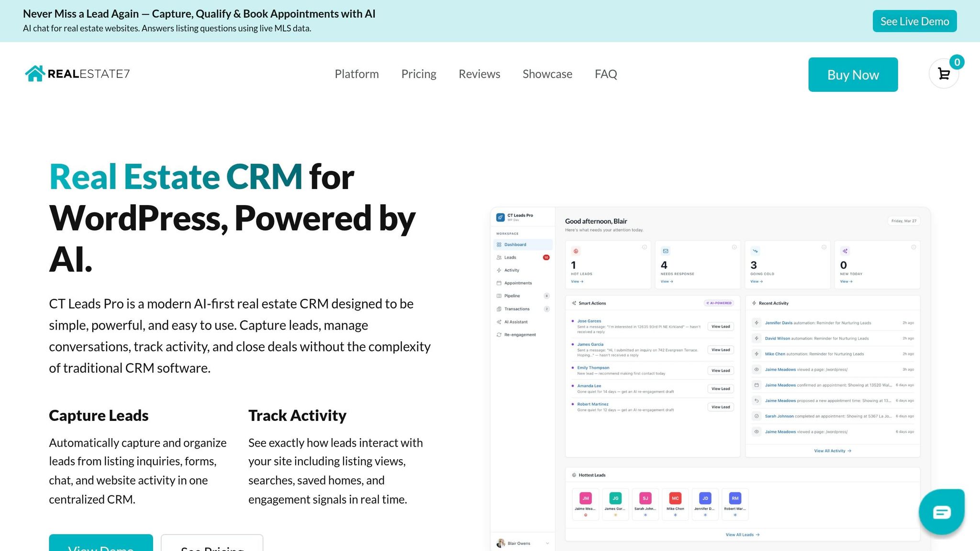Click View Lead for Emily Thompson
This screenshot has height=551, width=980.
coord(721,371)
